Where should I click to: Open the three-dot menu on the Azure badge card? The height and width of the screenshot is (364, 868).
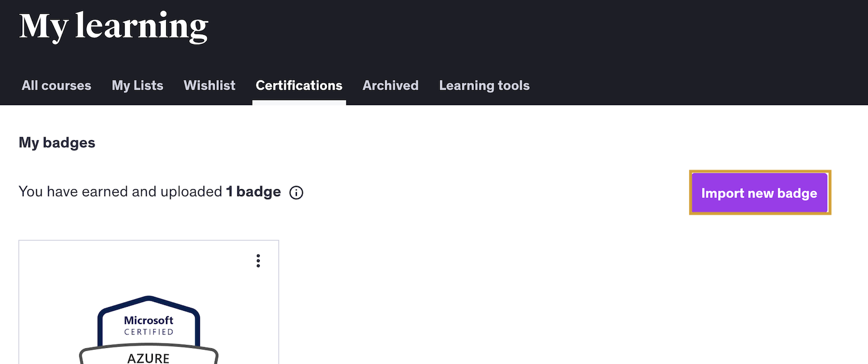(x=258, y=261)
